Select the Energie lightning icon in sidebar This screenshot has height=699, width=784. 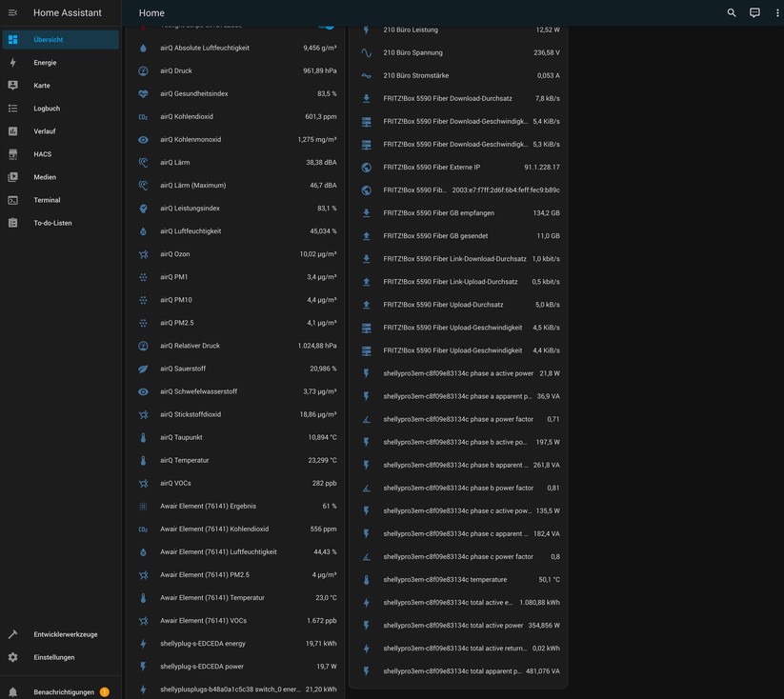click(x=13, y=62)
